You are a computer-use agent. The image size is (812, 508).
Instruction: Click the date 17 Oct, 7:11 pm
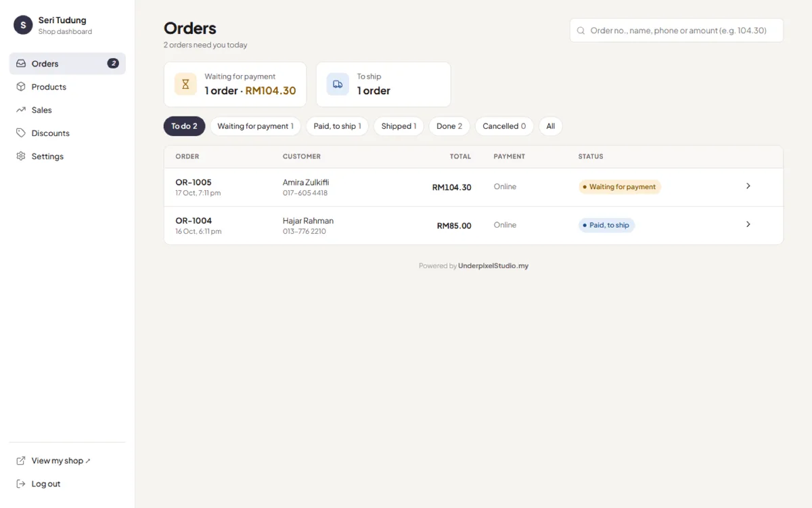click(x=198, y=193)
